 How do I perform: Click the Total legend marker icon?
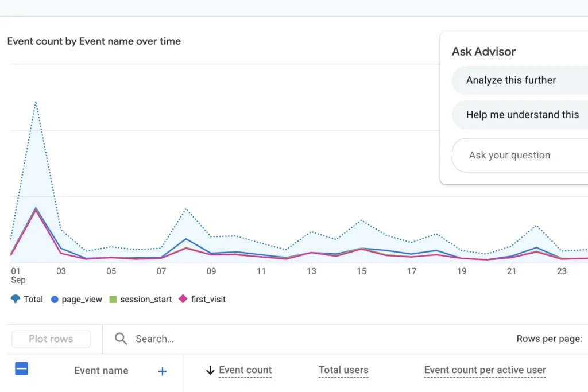pos(16,299)
